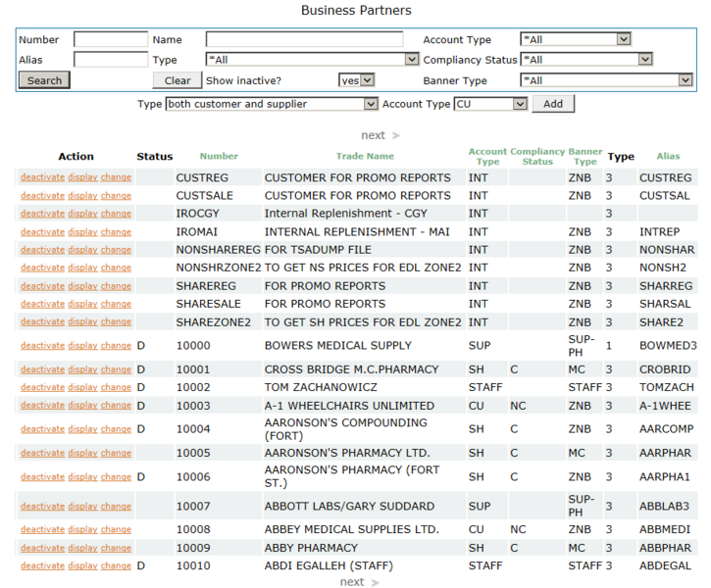Screen dimensions: 711x588
Task: Click the 'Business Partners' page title
Action: [x=356, y=11]
